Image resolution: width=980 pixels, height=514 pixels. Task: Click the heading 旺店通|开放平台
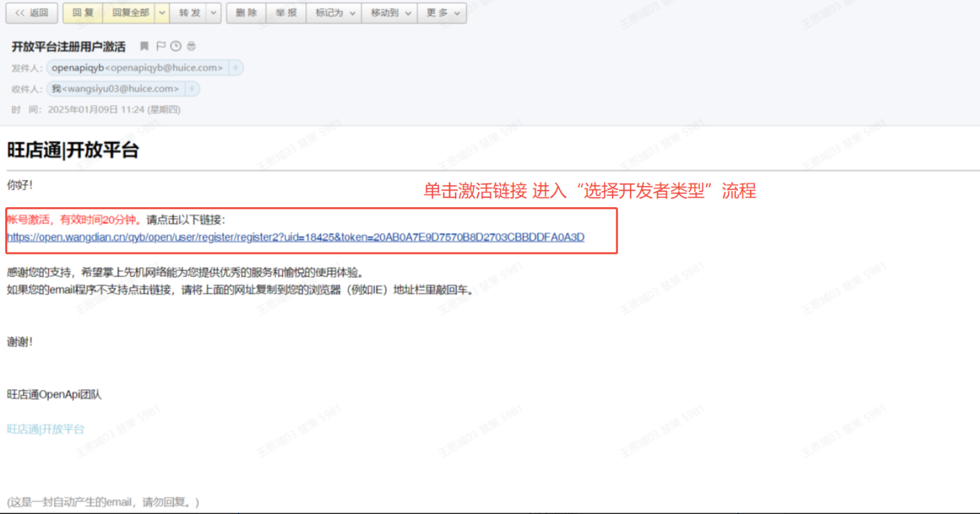73,150
